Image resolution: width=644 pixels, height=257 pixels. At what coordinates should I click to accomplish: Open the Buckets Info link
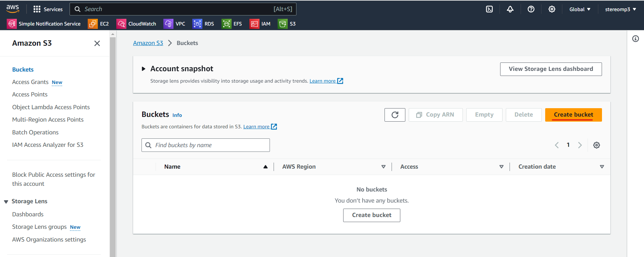tap(177, 115)
